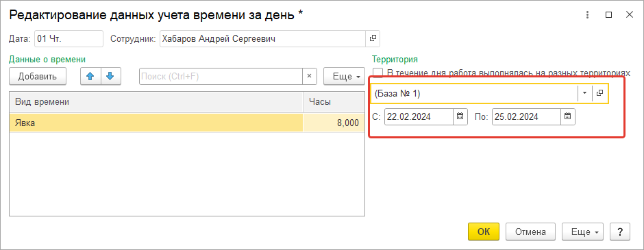The image size is (644, 250).
Task: Open calendar picker for start date 22.02.2024
Action: (460, 116)
